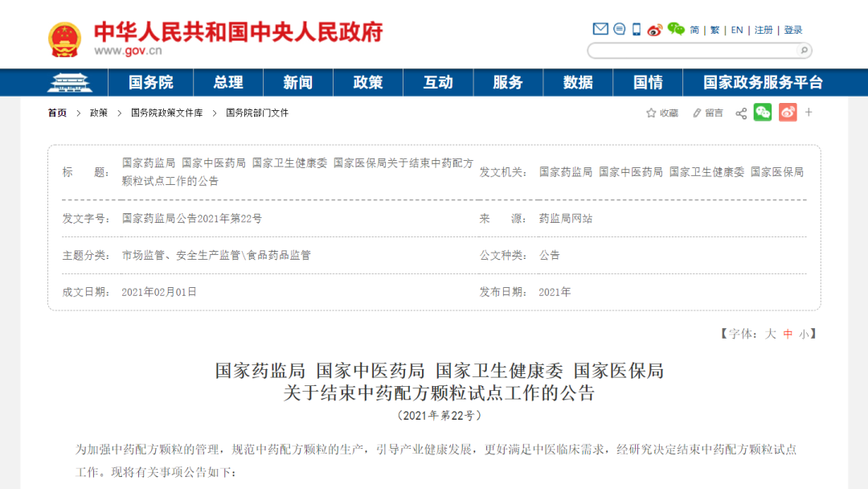Click the 留言 leave message button
Image resolution: width=868 pixels, height=489 pixels.
click(708, 113)
